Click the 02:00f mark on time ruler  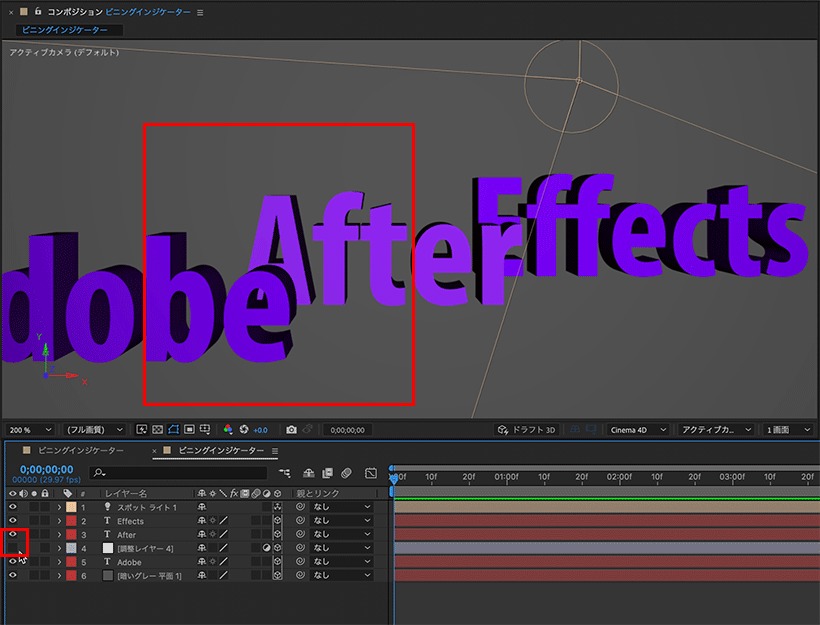tap(619, 476)
